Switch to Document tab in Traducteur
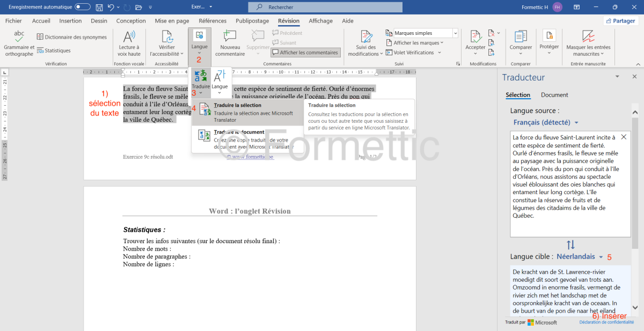This screenshot has width=644, height=331. 554,95
